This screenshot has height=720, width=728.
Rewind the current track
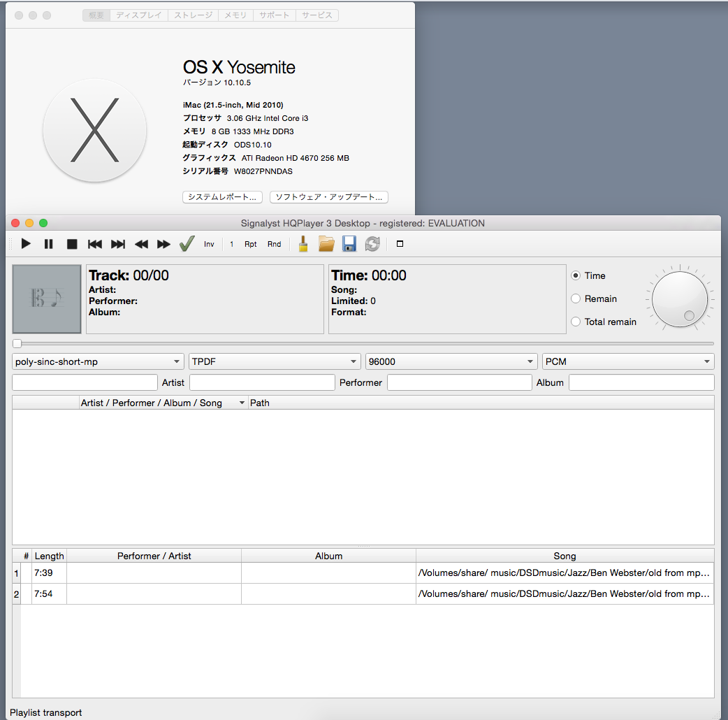[x=141, y=244]
